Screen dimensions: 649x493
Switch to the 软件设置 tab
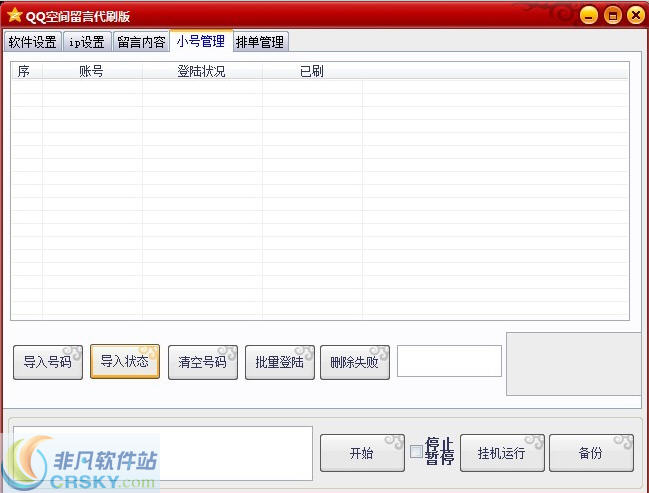pyautogui.click(x=33, y=42)
